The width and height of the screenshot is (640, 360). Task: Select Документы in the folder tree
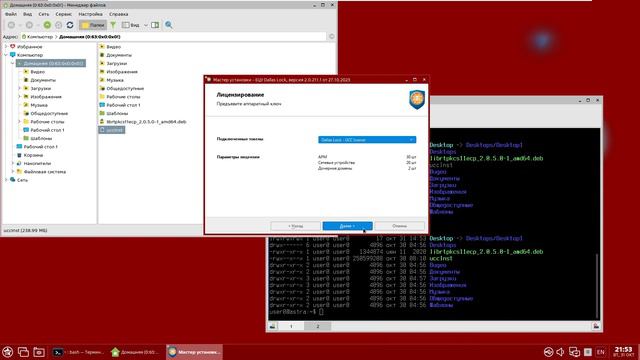[x=43, y=80]
